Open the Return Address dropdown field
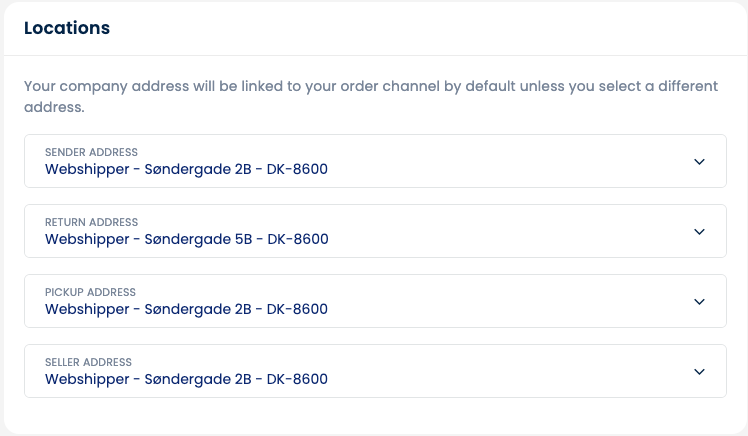748x436 pixels. 375,231
